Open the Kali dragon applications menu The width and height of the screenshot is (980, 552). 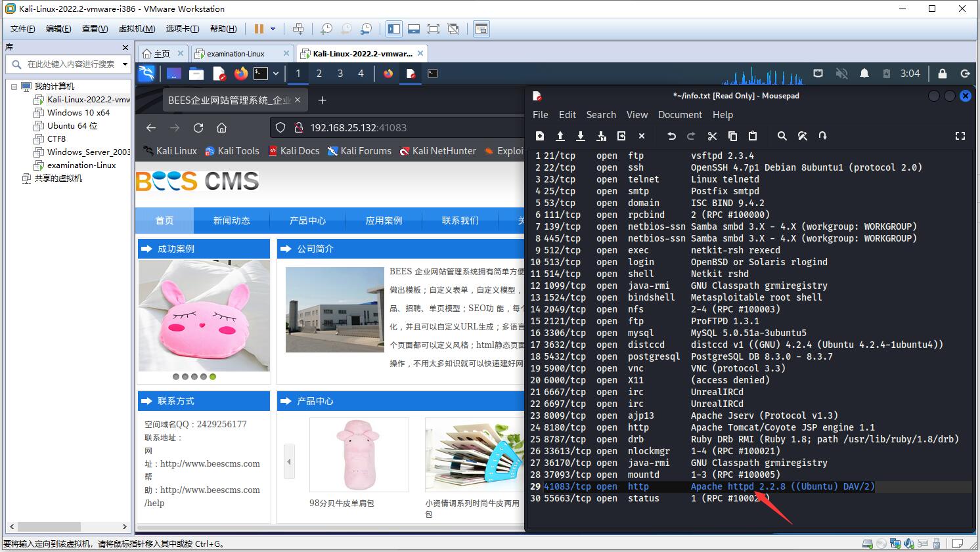(146, 74)
